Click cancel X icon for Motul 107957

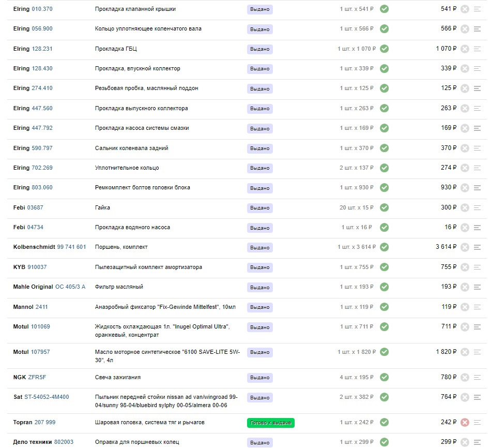click(x=465, y=352)
